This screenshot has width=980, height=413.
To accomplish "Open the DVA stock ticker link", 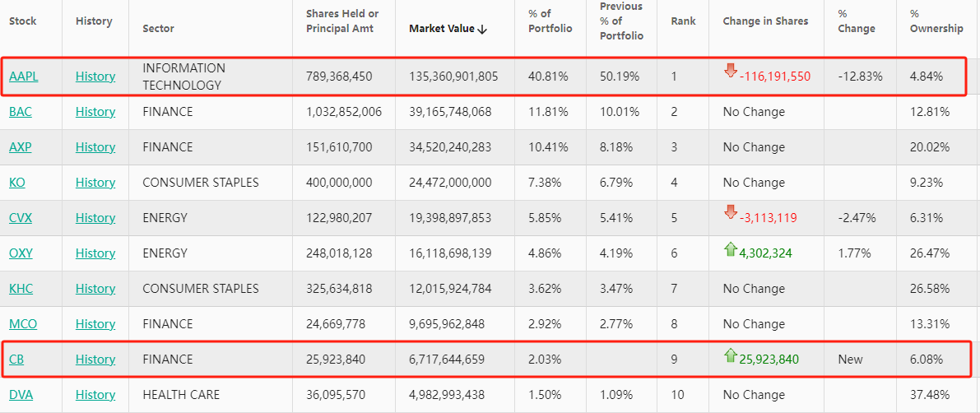I will click(x=21, y=395).
